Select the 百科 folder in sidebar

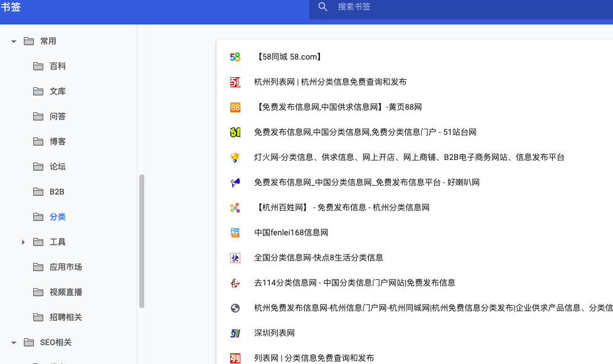tap(58, 67)
